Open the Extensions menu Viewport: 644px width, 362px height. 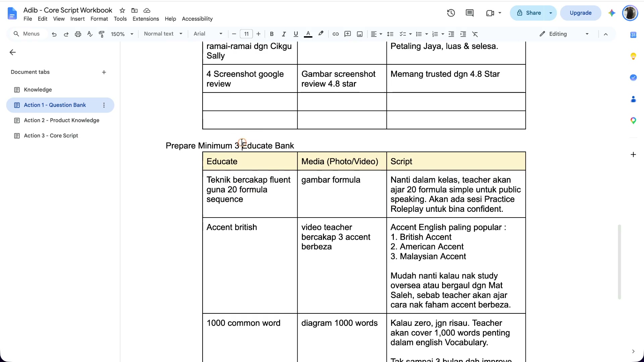[146, 19]
